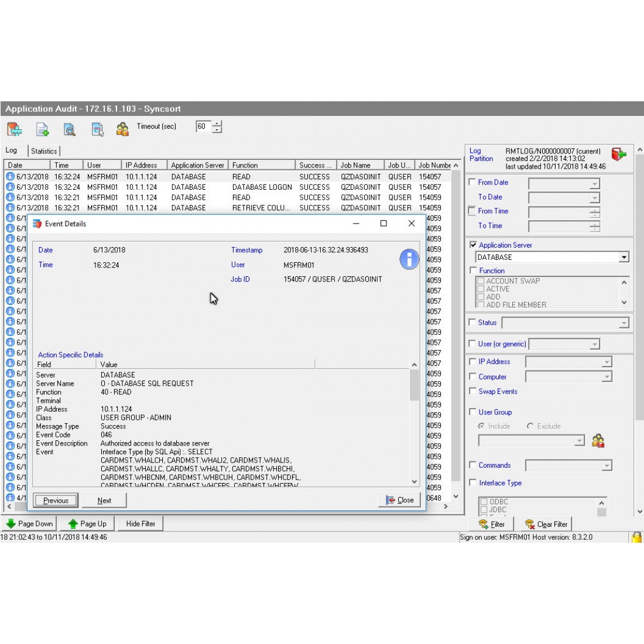
Task: Click the document with cursor toolbar icon
Action: click(x=97, y=129)
